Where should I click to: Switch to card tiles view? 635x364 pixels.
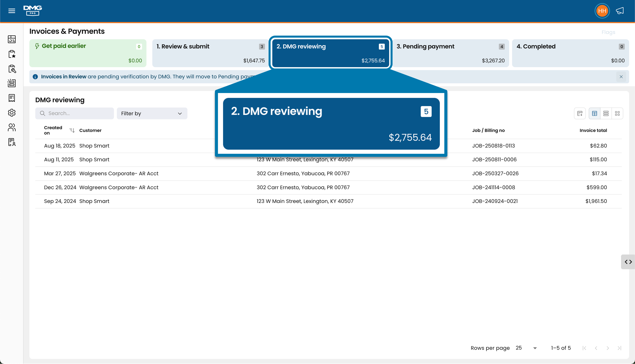point(617,113)
